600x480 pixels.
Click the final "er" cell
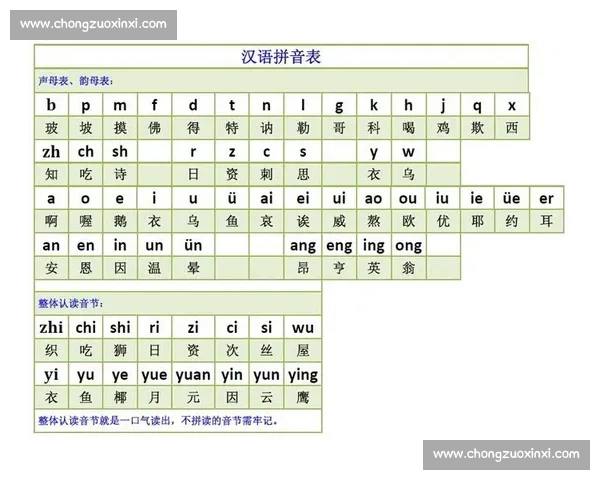[546, 198]
